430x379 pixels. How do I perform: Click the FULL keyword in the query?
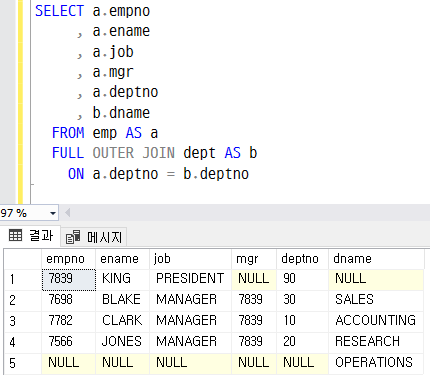coord(68,153)
